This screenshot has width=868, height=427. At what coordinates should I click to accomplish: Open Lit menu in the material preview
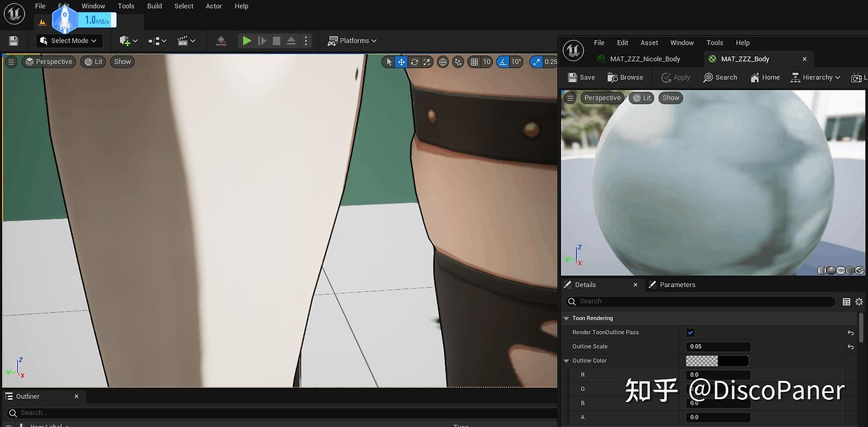click(x=642, y=98)
